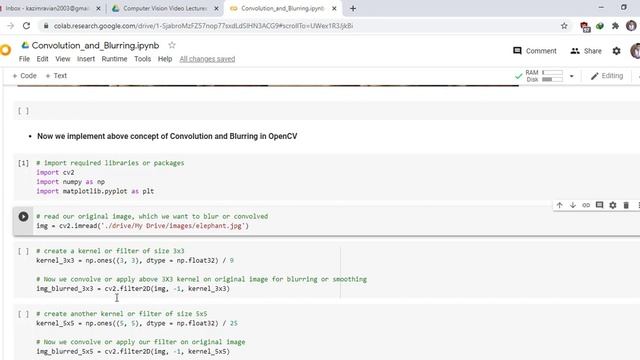Click the green extension icon in toolbar
The image size is (640, 360).
point(600,26)
